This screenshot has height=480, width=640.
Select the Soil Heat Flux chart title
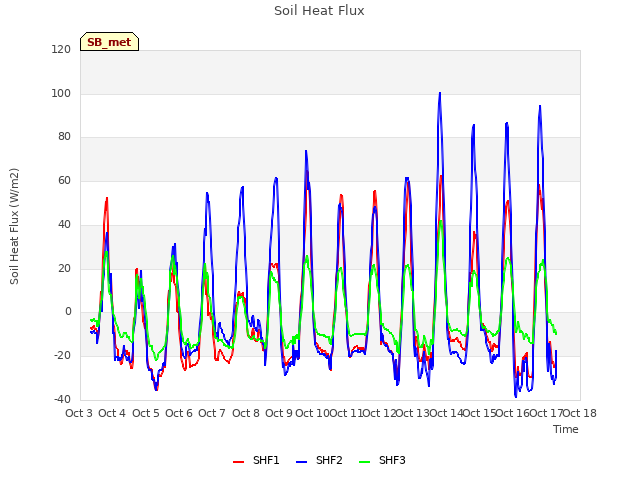(319, 11)
